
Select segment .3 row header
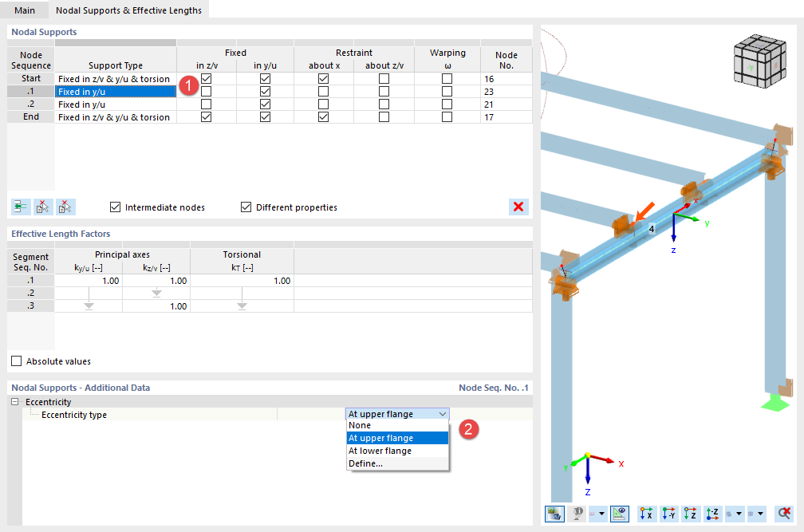click(31, 306)
